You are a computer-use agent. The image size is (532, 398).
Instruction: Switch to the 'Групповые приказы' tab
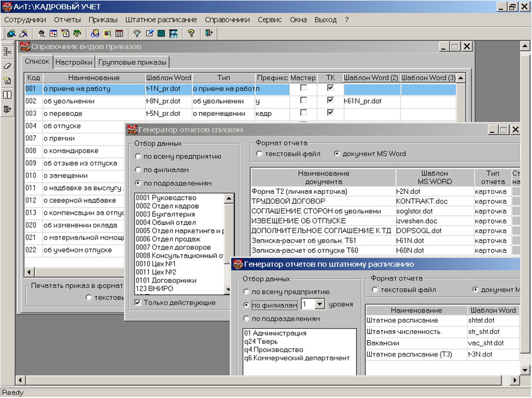point(133,63)
